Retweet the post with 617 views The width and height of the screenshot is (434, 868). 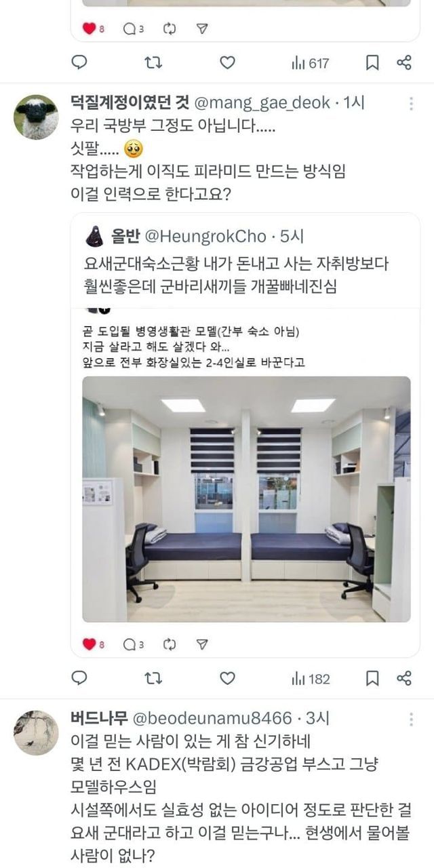(x=154, y=63)
